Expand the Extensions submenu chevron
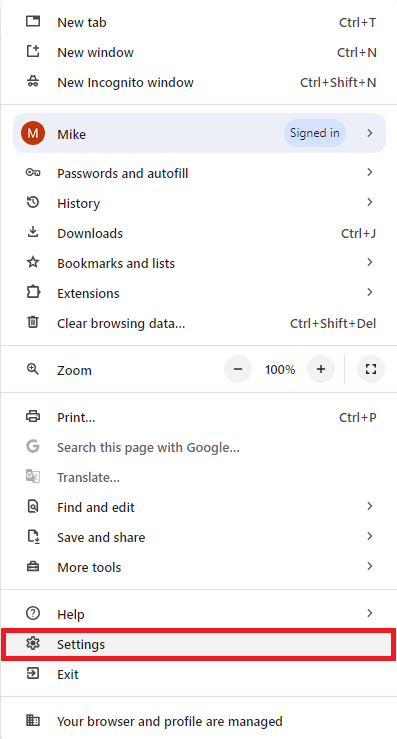The height and width of the screenshot is (739, 397). [370, 292]
